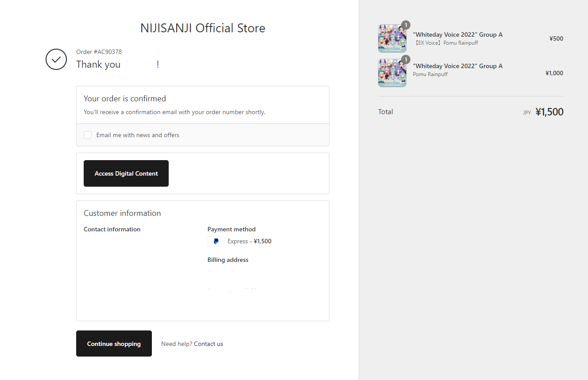Click Continue shopping button
588x380 pixels.
click(114, 344)
